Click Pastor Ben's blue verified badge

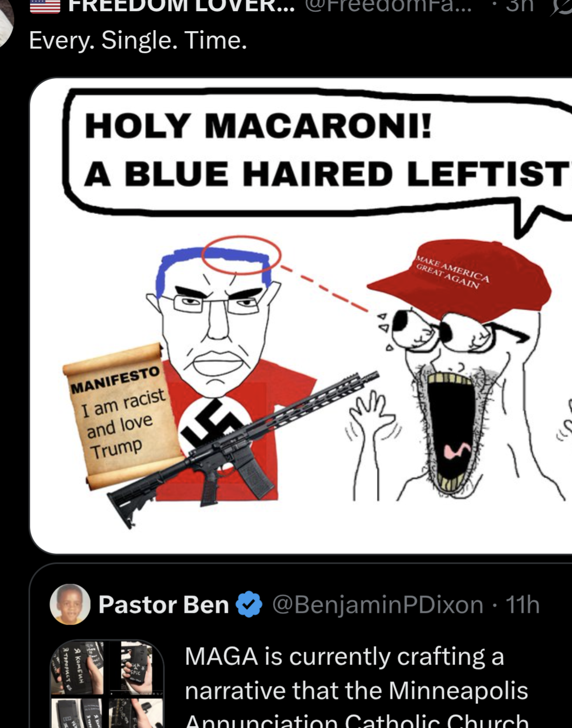[249, 605]
